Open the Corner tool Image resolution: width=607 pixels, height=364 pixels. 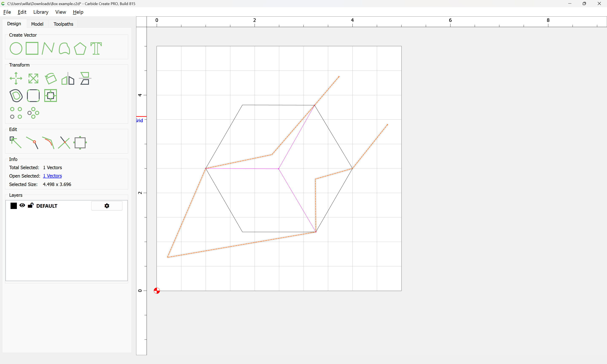(x=33, y=95)
